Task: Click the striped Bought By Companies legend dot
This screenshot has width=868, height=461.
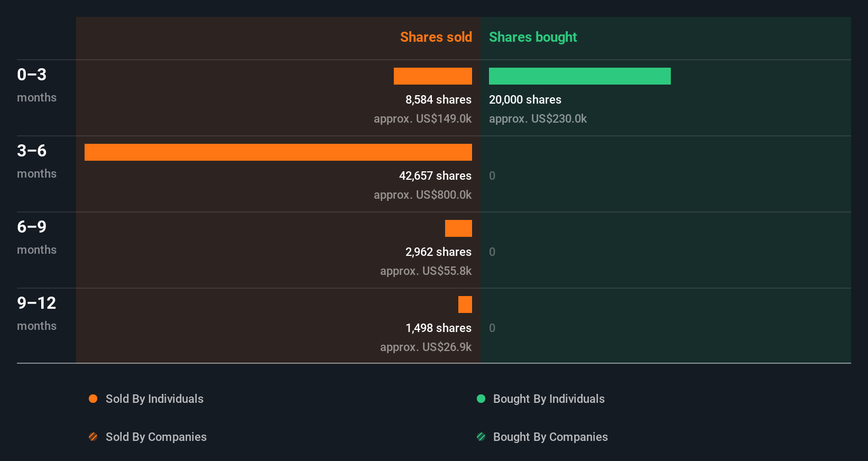Action: pyautogui.click(x=481, y=437)
